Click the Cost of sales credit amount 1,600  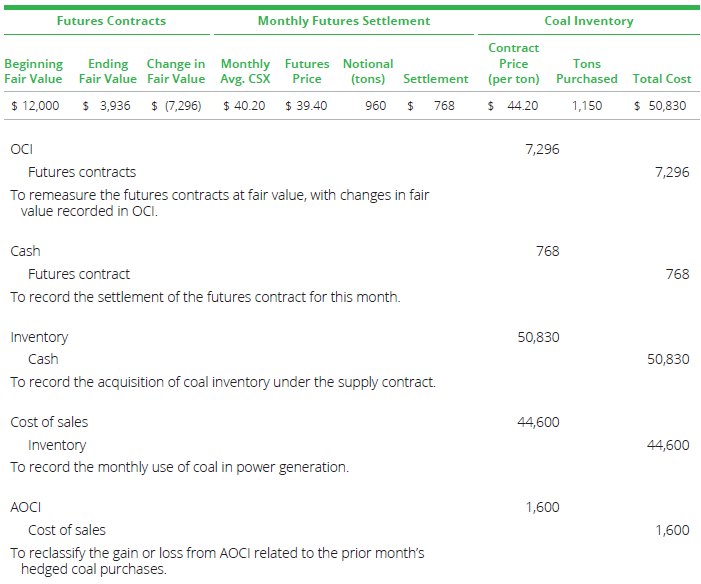(672, 530)
